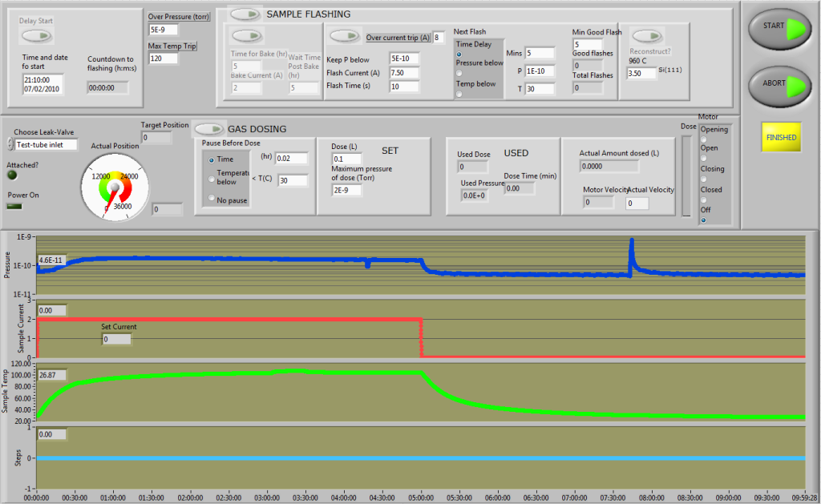Click the Time and date to start field

(43, 84)
